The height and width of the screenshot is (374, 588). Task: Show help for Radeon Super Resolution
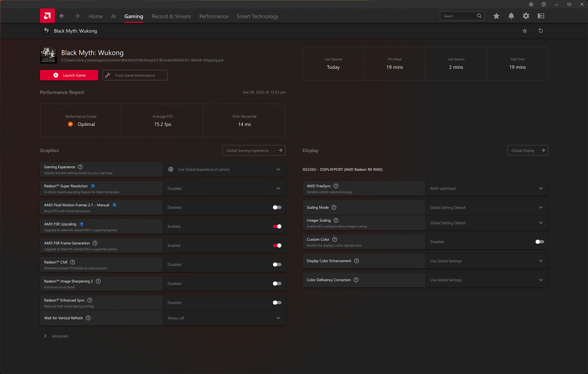point(93,186)
